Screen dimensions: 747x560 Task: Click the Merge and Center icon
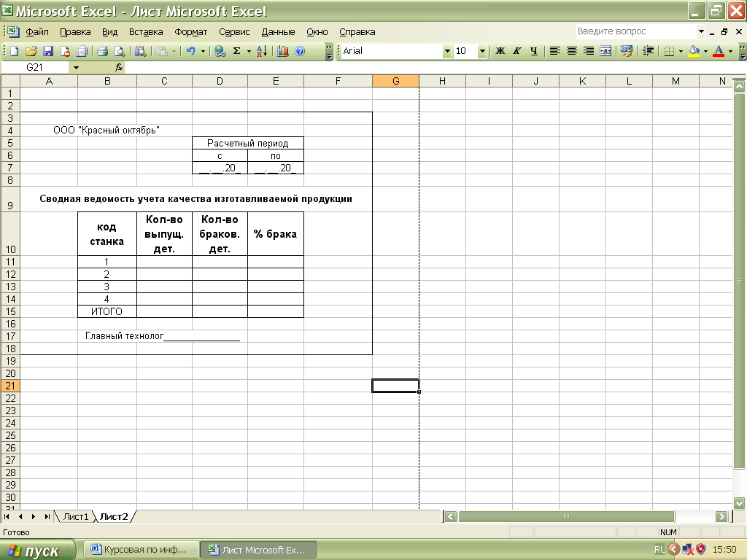coord(605,51)
